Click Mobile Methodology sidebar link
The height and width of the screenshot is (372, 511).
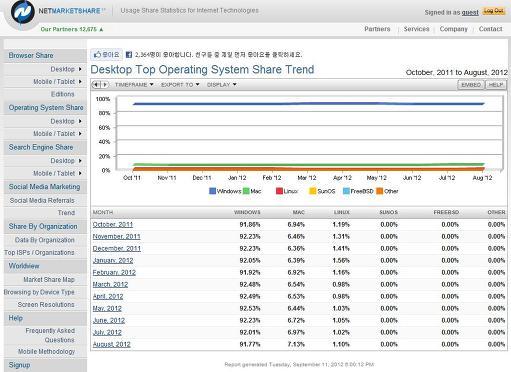(46, 352)
